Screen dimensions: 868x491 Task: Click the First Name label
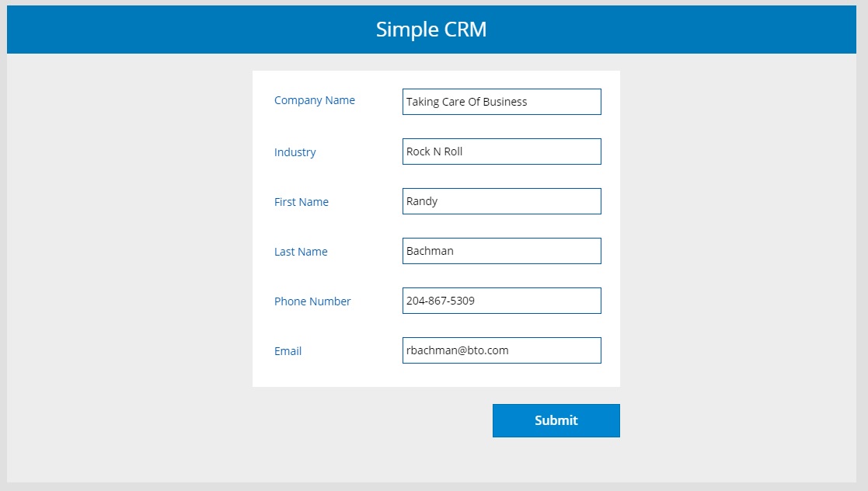(302, 202)
